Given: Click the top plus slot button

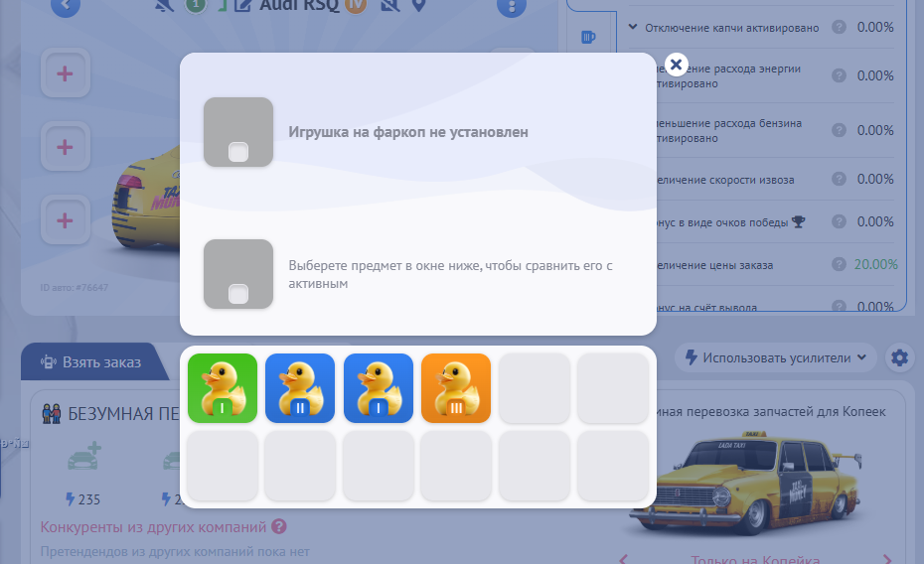Looking at the screenshot, I should pos(66,74).
